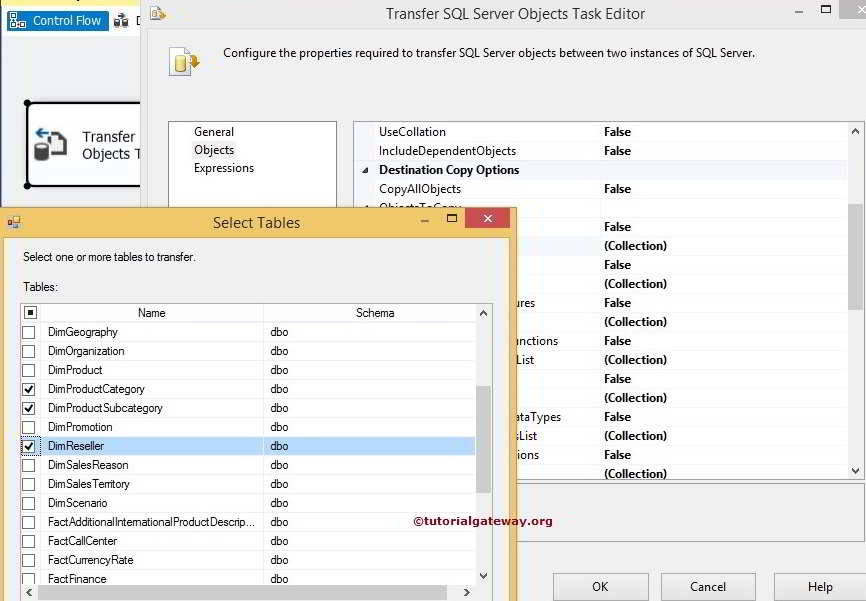Screen dimensions: 866x601
Task: Click the flowchart icon on the Control Flow tab
Action: [19, 19]
